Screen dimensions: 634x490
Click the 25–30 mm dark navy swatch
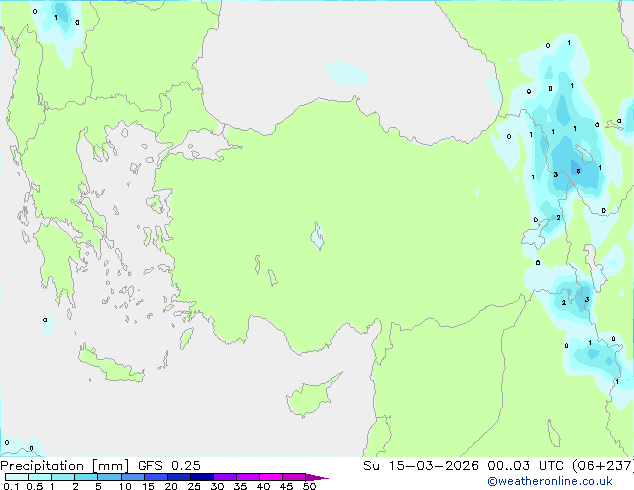point(201,477)
